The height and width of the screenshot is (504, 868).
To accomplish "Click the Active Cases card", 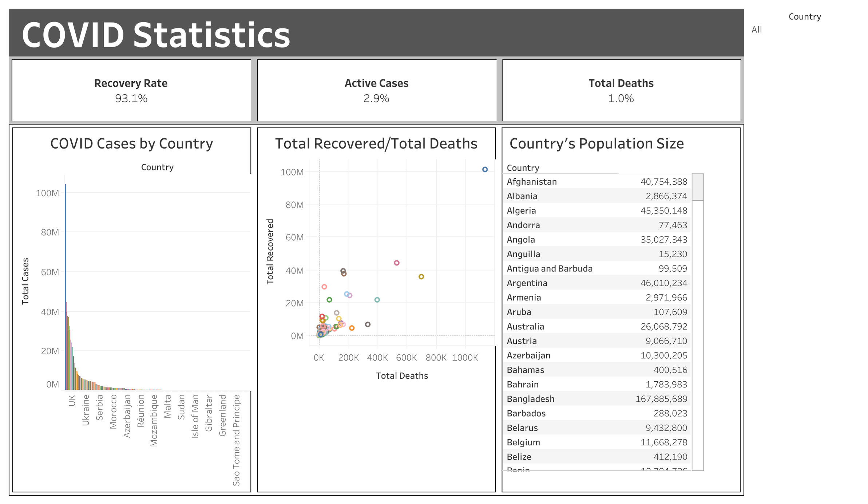I will pyautogui.click(x=376, y=90).
